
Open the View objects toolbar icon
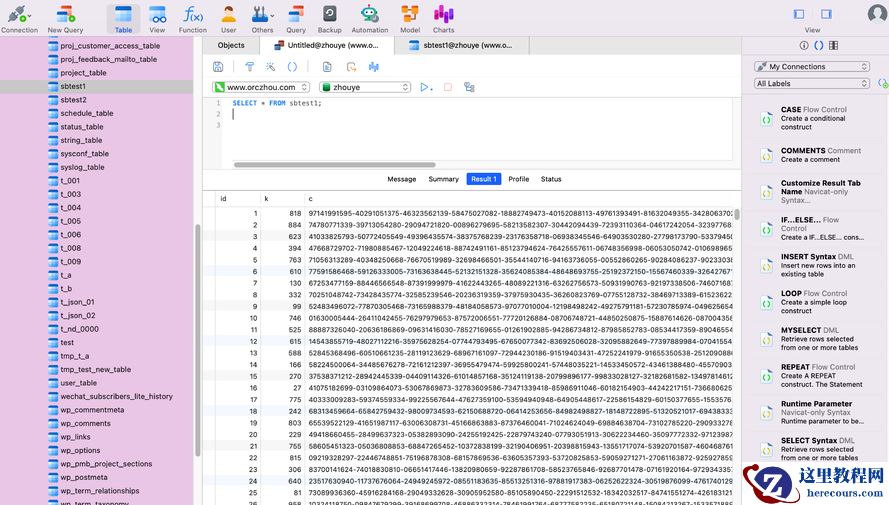(157, 19)
